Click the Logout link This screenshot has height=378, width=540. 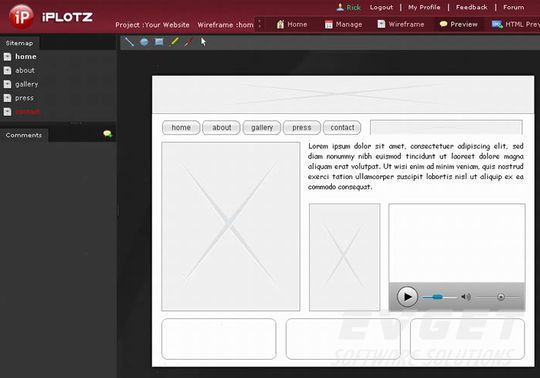pos(381,7)
